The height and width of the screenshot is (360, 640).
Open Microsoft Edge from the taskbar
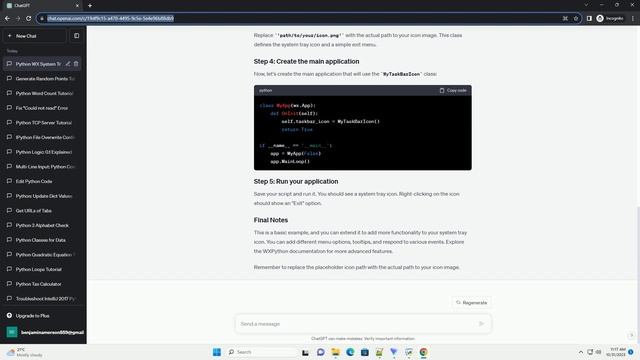pyautogui.click(x=350, y=352)
